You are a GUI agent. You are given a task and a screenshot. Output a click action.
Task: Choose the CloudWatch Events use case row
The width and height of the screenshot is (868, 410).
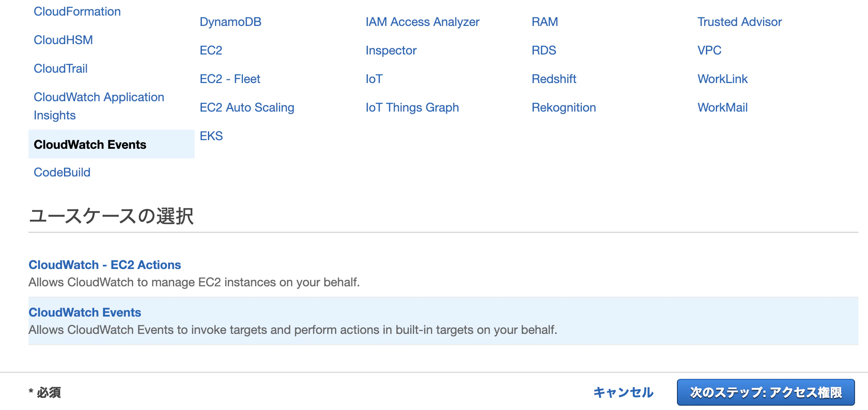(443, 321)
